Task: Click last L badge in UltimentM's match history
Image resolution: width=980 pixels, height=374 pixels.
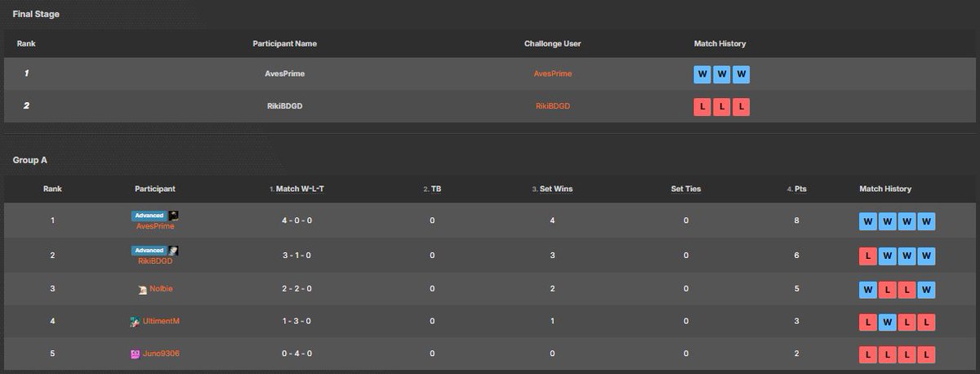Action: coord(926,322)
